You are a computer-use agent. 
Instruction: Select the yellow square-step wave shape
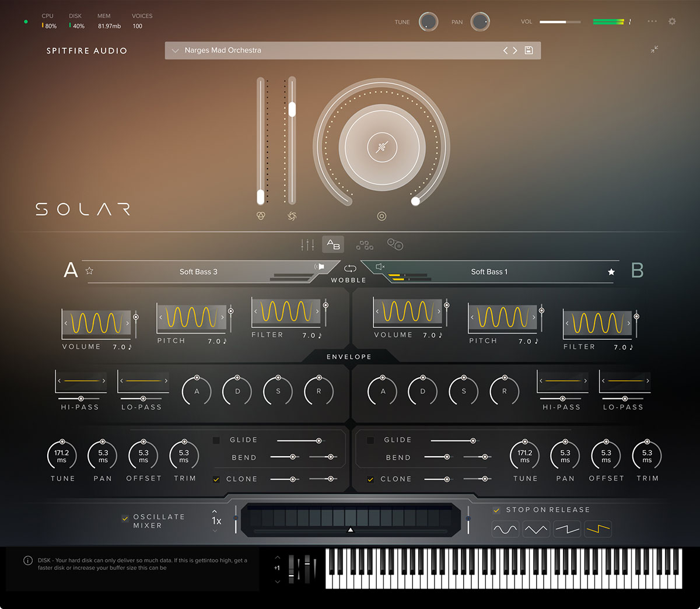598,530
